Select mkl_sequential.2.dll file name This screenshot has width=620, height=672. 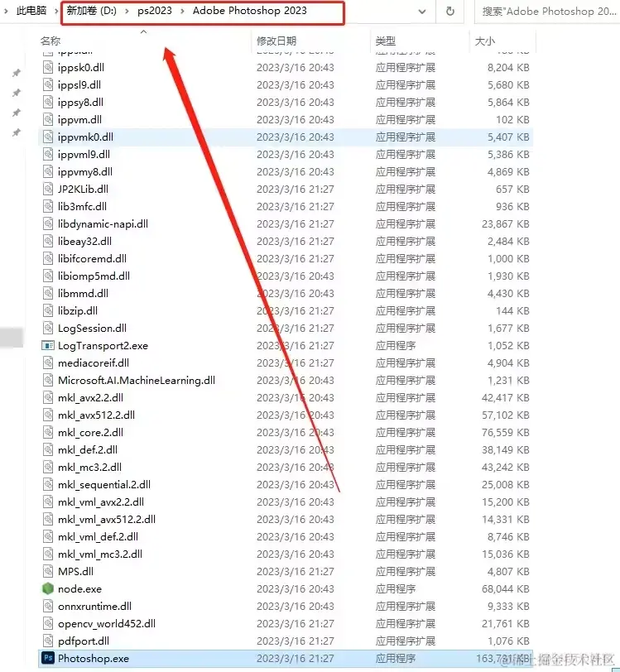[x=104, y=485]
